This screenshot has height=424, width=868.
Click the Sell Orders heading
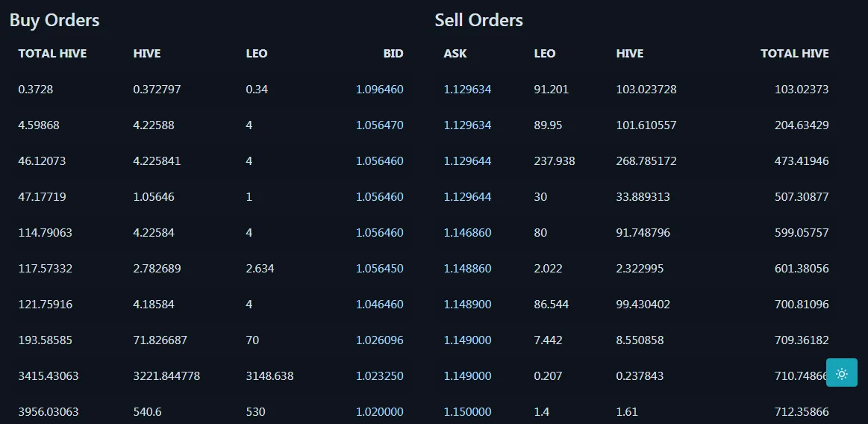point(479,20)
